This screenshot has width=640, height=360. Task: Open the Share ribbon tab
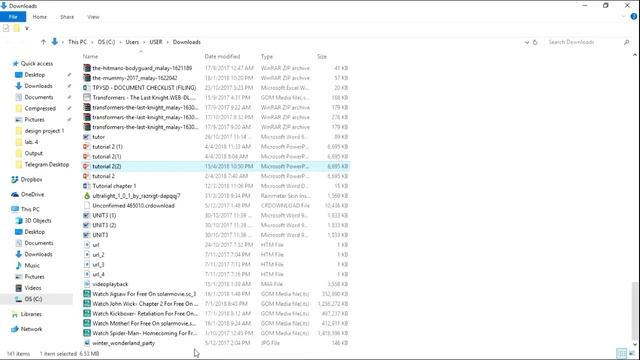pos(67,17)
